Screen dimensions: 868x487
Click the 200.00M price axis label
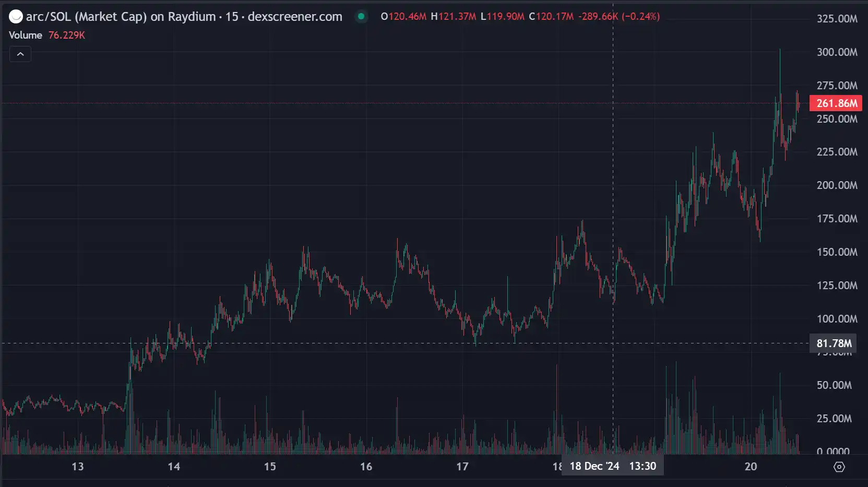click(837, 185)
